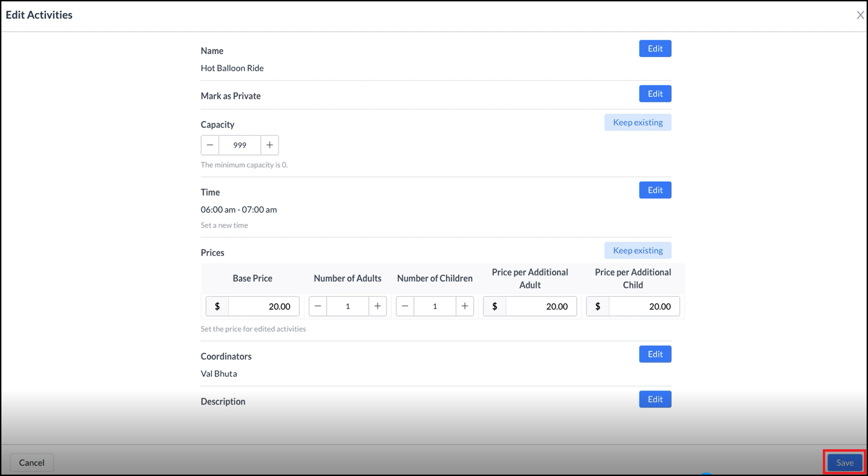Increase Number of Adults with the plus button

point(377,306)
